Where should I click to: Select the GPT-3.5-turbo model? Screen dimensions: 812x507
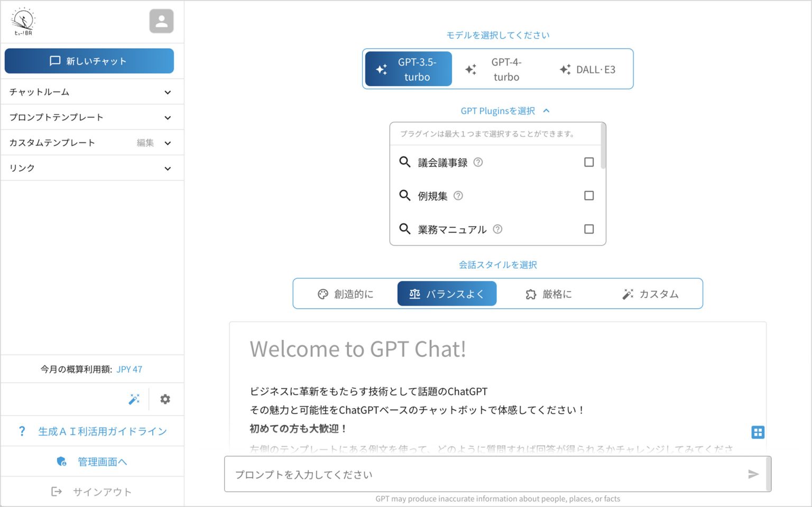(409, 69)
